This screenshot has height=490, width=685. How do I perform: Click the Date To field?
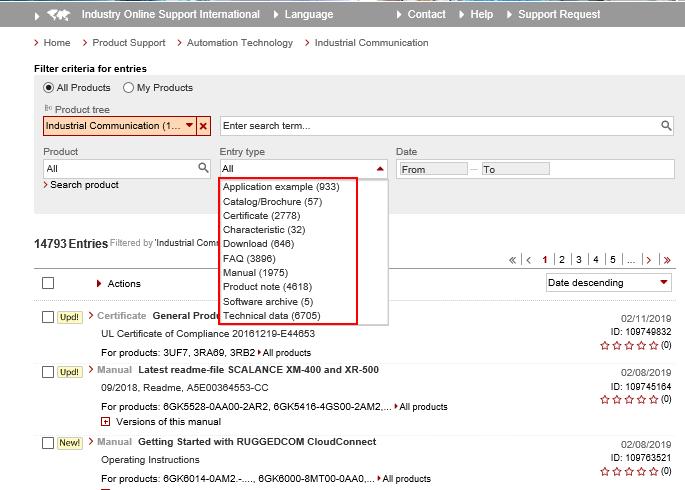click(x=515, y=169)
